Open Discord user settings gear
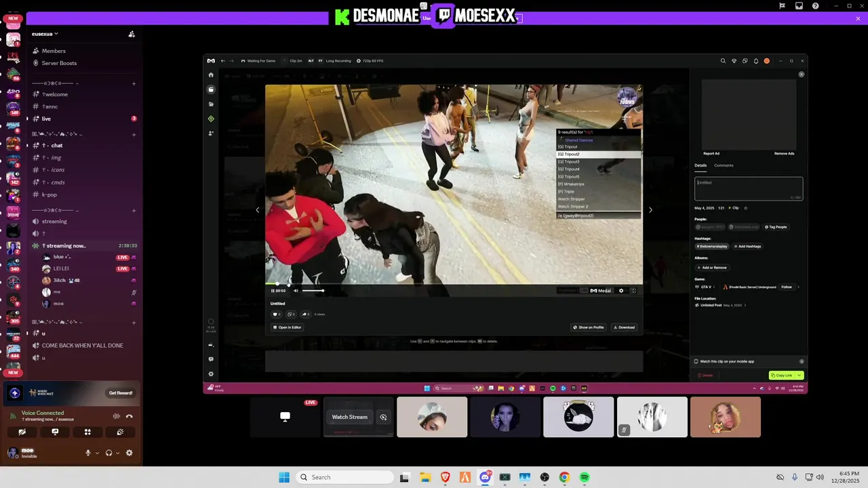868x488 pixels. tap(130, 453)
